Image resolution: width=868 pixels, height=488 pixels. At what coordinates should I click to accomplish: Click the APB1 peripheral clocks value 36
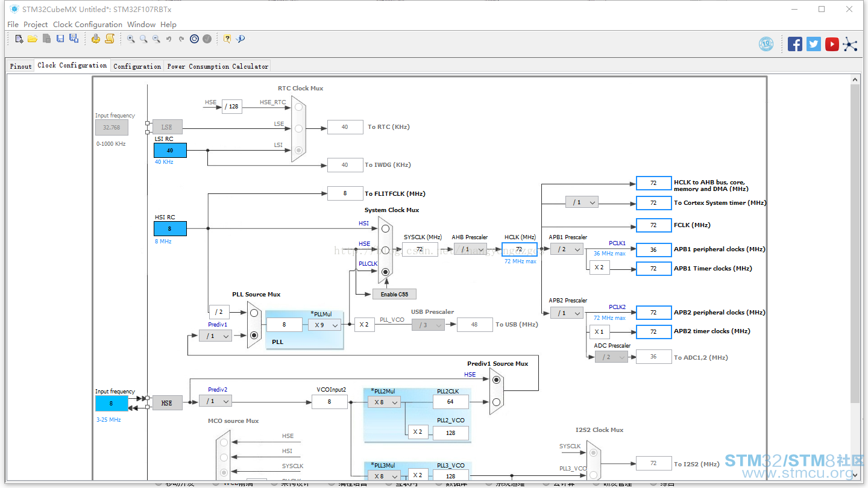(653, 249)
